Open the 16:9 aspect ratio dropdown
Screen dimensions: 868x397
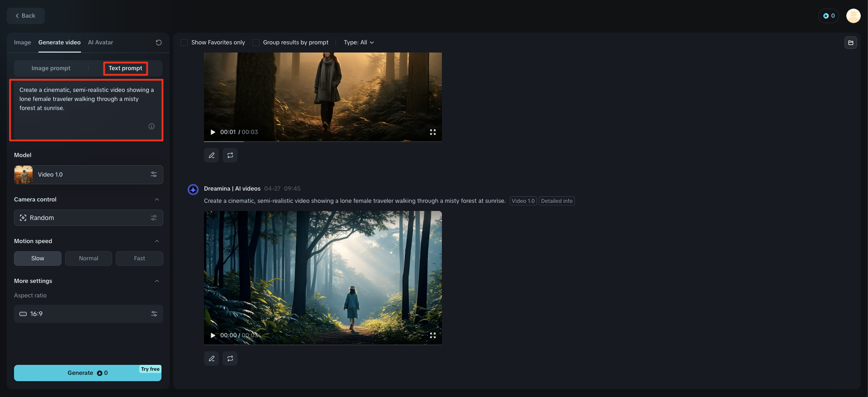pos(89,314)
